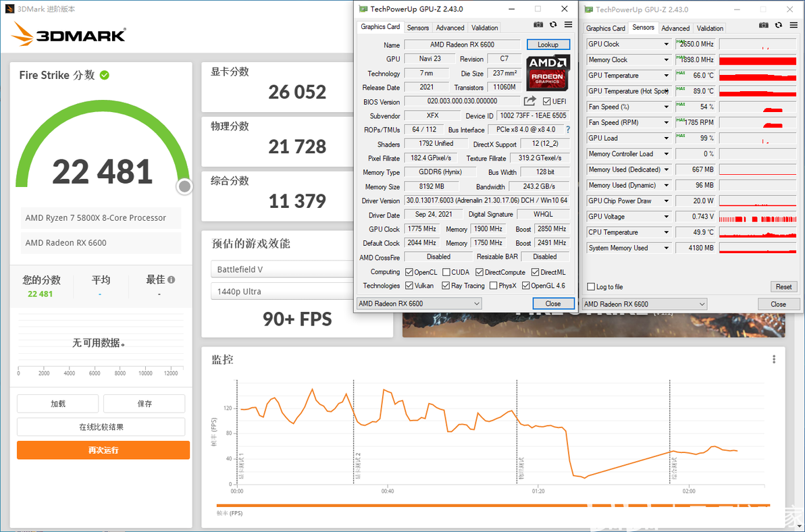Click the orange monitoring timeline bar
This screenshot has width=805, height=532.
[493, 505]
